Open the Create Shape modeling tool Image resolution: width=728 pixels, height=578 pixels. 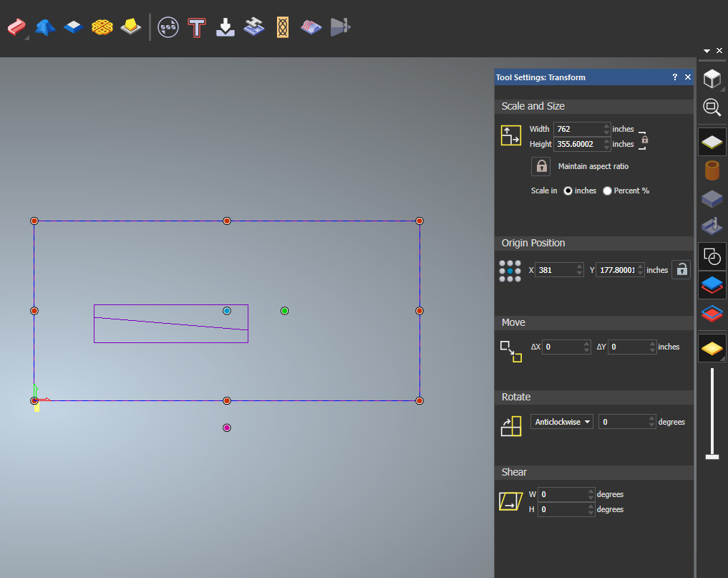coord(44,27)
